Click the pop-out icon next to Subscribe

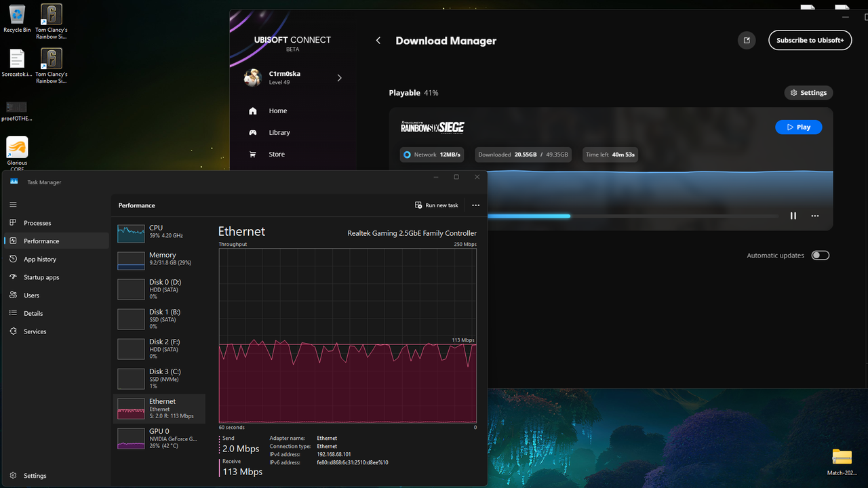(x=747, y=40)
